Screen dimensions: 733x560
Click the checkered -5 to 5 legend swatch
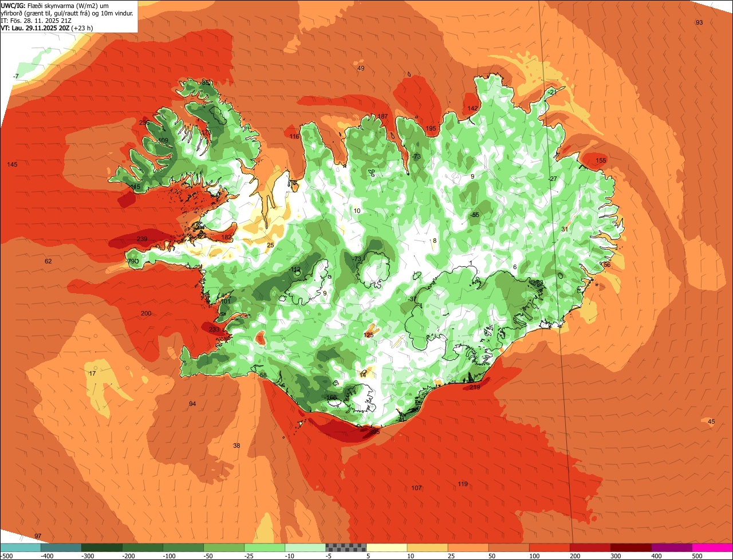(x=345, y=547)
